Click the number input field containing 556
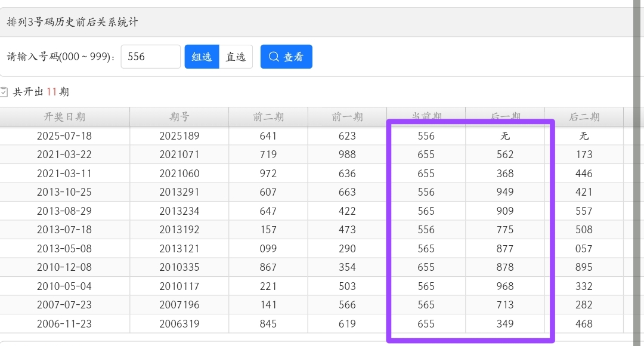644x346 pixels. 151,57
